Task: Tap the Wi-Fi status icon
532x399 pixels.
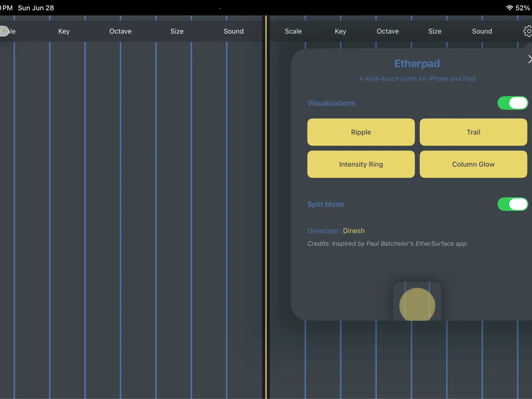Action: [x=510, y=8]
